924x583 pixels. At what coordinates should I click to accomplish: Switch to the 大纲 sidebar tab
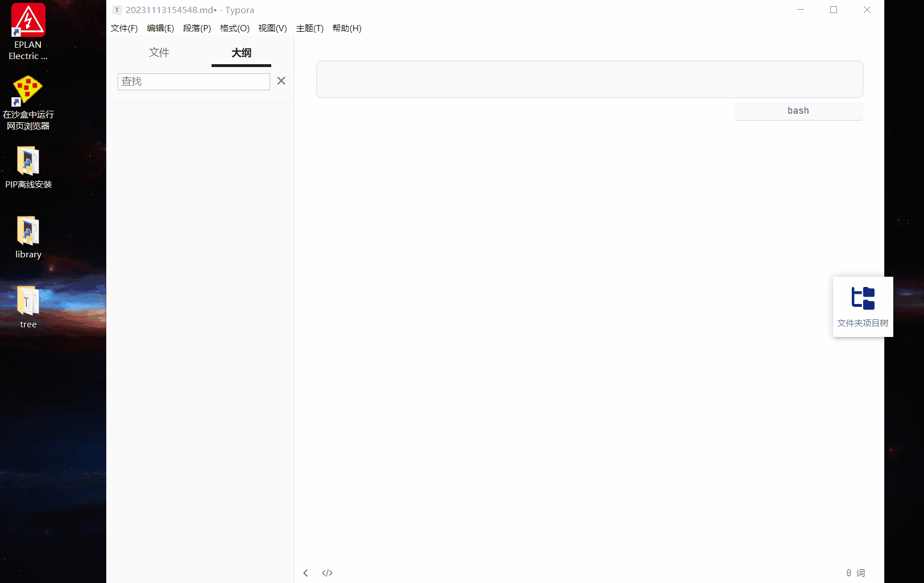tap(241, 53)
